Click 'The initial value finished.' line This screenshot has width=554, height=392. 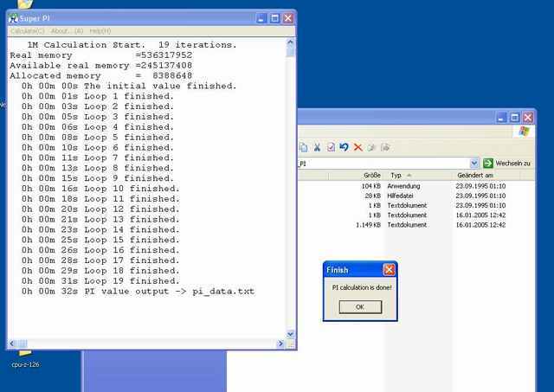[129, 86]
